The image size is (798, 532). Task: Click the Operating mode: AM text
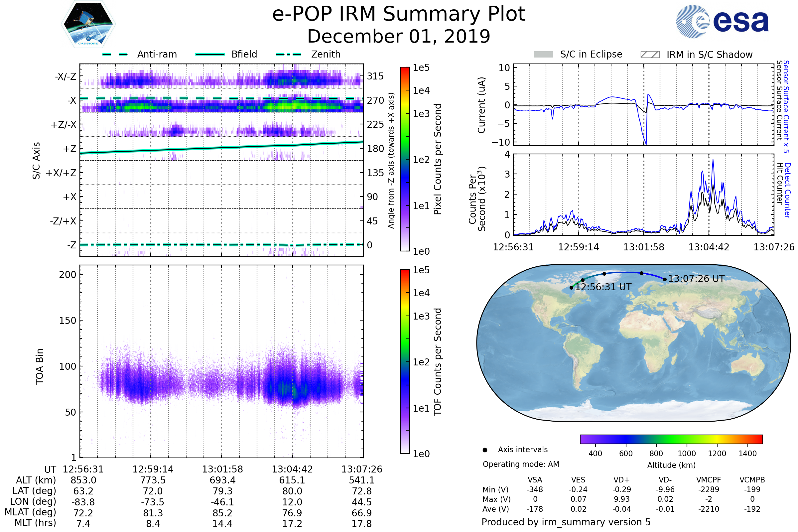521,464
